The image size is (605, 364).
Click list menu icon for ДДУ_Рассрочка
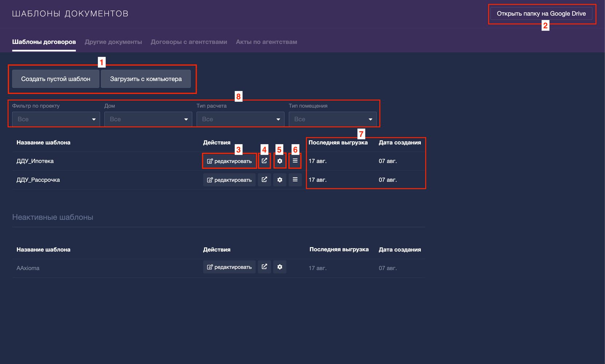pyautogui.click(x=295, y=180)
